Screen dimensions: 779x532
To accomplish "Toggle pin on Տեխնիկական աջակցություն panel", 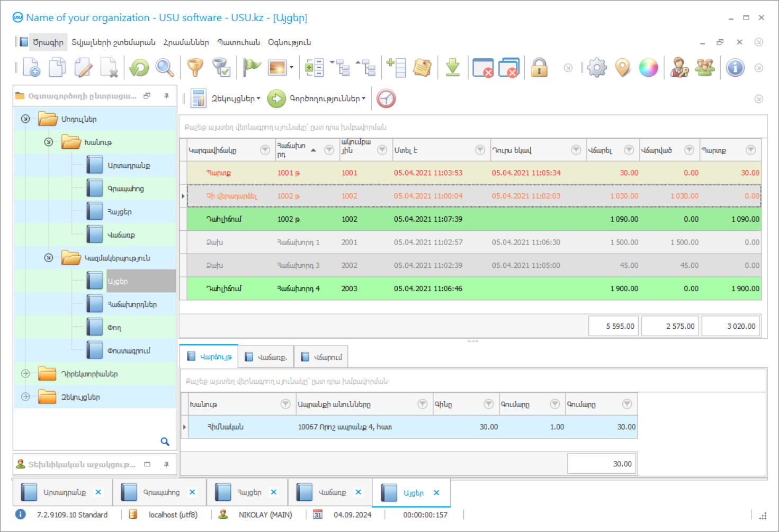I will click(x=166, y=464).
